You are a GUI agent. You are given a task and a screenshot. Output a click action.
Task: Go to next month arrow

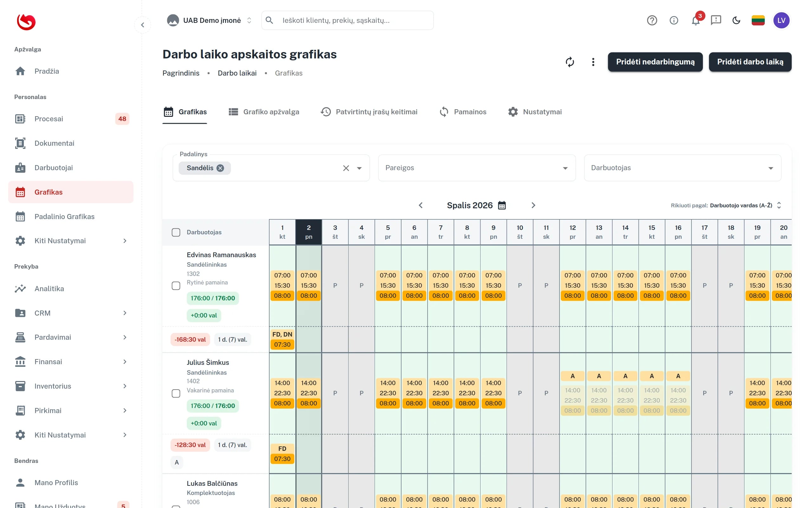533,205
